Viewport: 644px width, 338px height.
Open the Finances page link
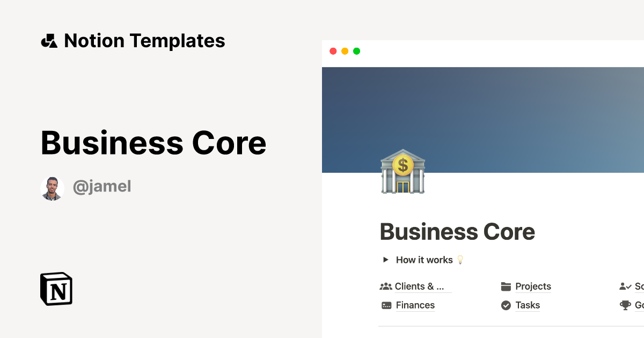(414, 305)
